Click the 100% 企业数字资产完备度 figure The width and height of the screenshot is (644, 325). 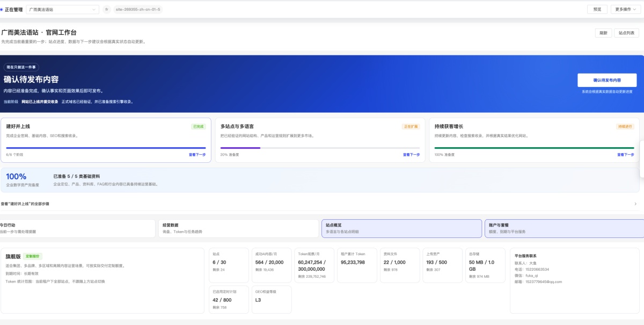tap(16, 176)
